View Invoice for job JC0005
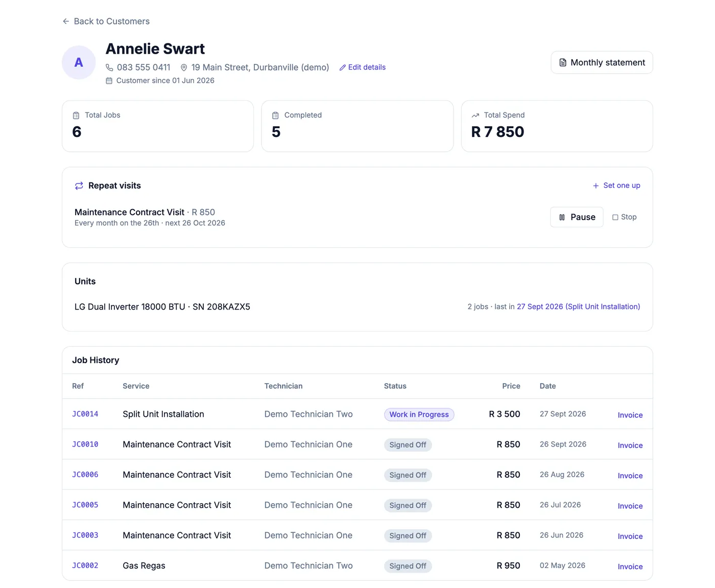Screen dimensions: 715x588 tap(630, 506)
